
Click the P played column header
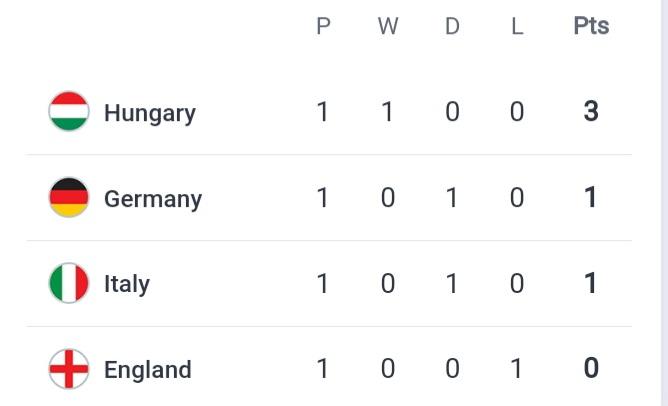(x=323, y=27)
